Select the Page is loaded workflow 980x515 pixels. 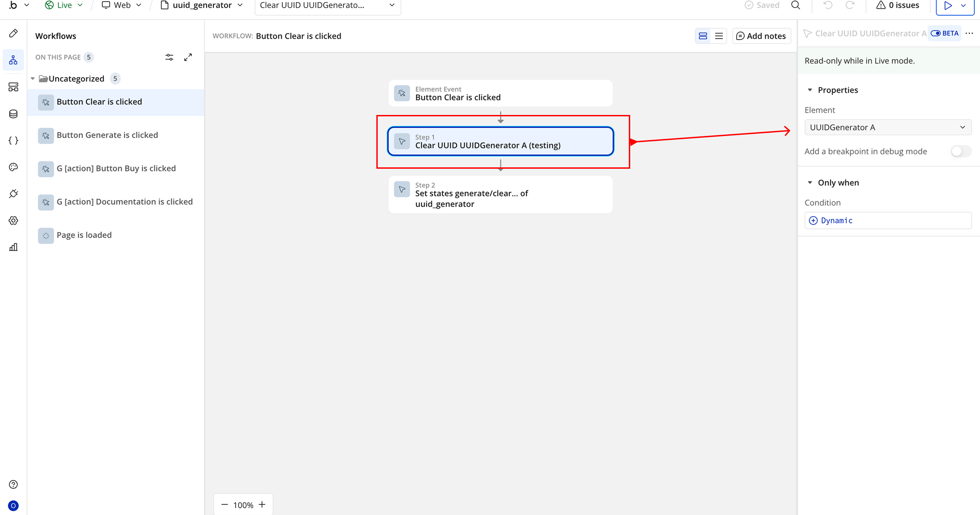coord(84,235)
